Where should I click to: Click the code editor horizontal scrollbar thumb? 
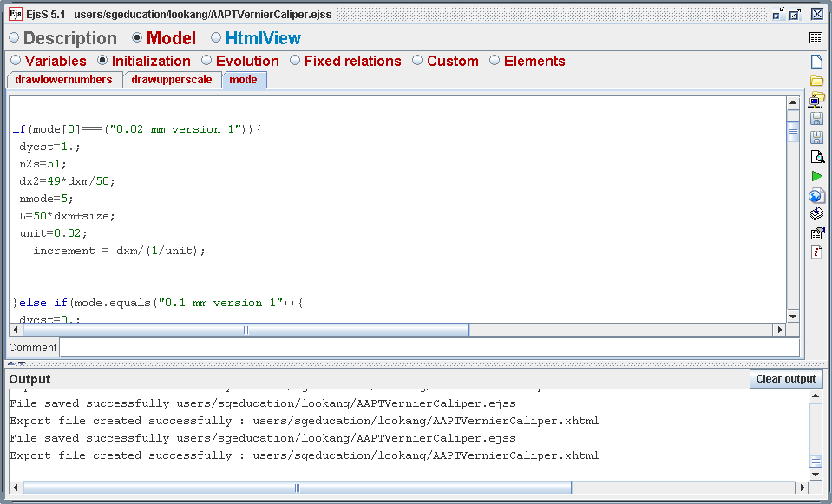point(246,330)
